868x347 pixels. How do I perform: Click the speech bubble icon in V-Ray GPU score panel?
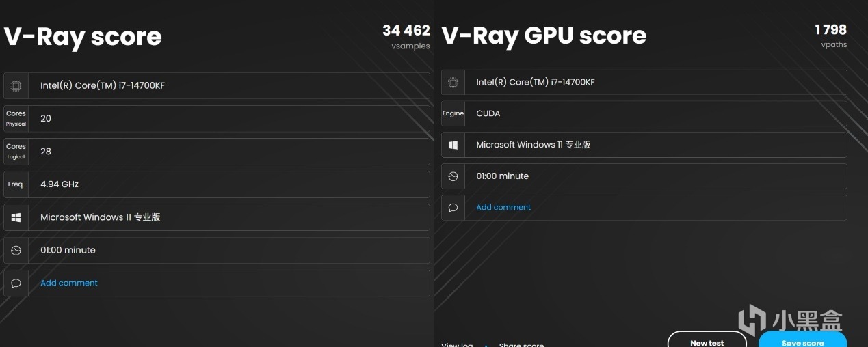pos(453,208)
